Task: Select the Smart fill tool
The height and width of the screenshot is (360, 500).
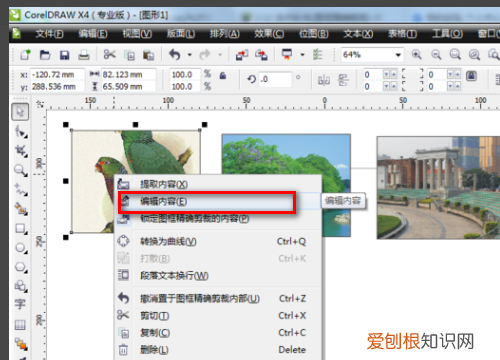Action: click(21, 209)
